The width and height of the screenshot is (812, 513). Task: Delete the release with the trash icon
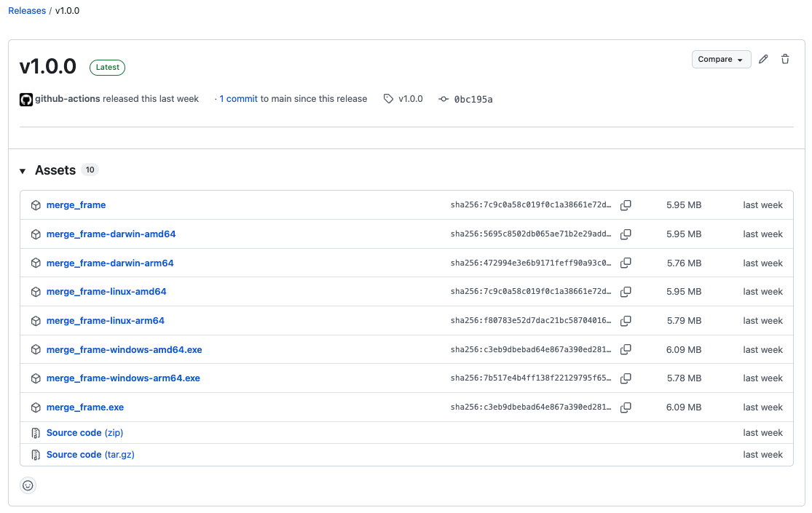coord(785,59)
